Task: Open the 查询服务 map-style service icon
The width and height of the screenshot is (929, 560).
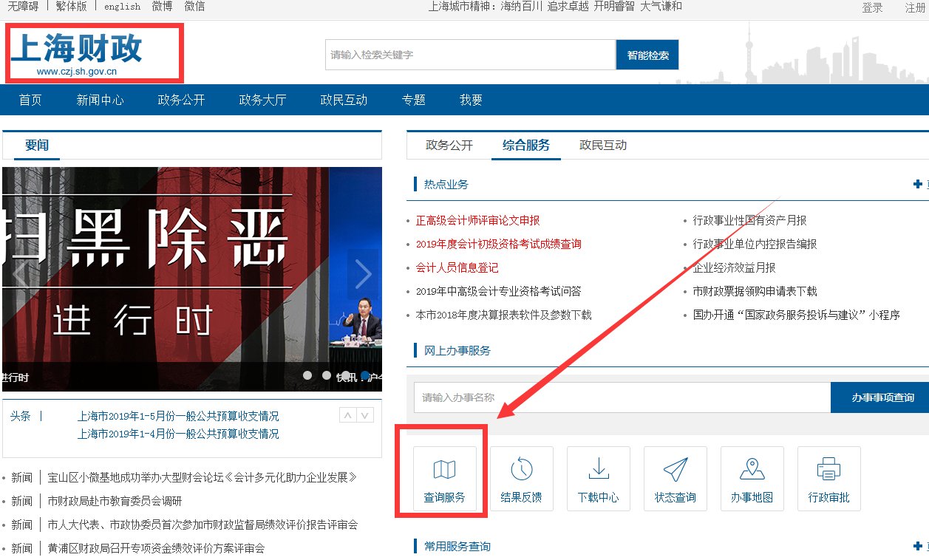Action: coord(445,478)
